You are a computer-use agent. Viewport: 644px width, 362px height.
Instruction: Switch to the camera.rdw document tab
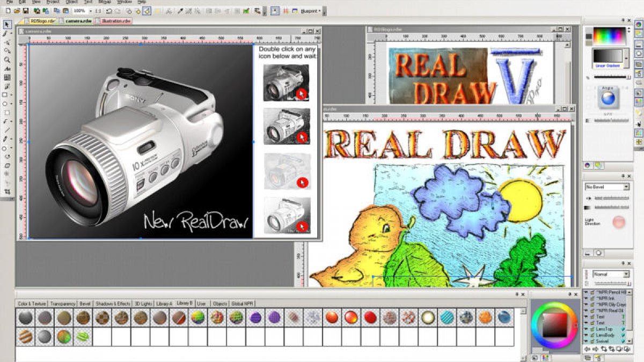(x=76, y=21)
